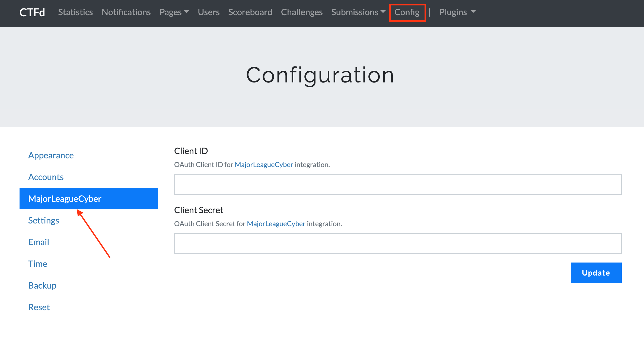
Task: Expand the Pages dropdown menu
Action: [x=174, y=12]
